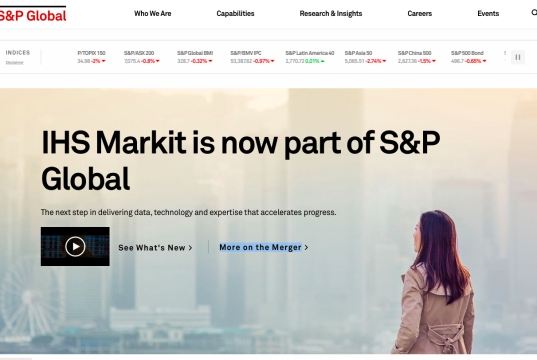Screen dimensions: 537x360
Task: Open the Who We Are menu
Action: tap(153, 14)
